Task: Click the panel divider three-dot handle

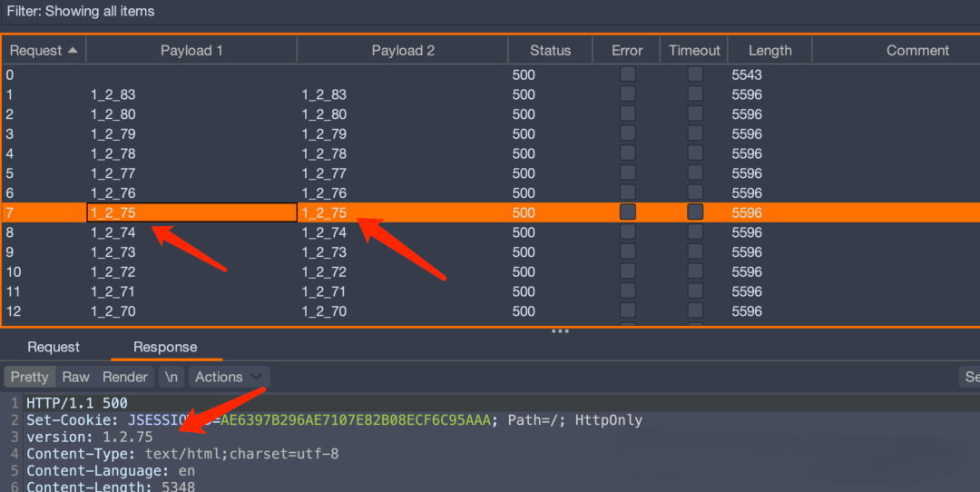Action: pyautogui.click(x=560, y=330)
